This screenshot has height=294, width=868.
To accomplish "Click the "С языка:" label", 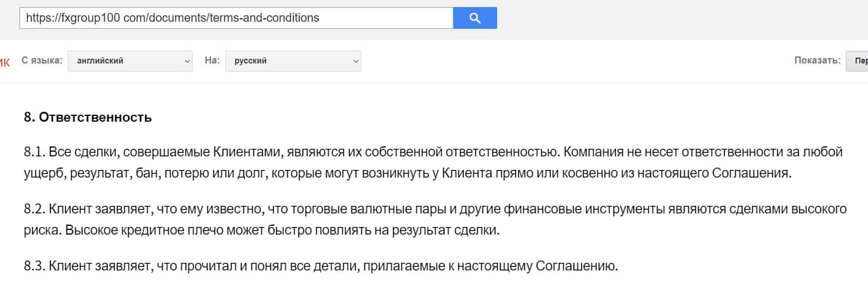I will point(42,60).
